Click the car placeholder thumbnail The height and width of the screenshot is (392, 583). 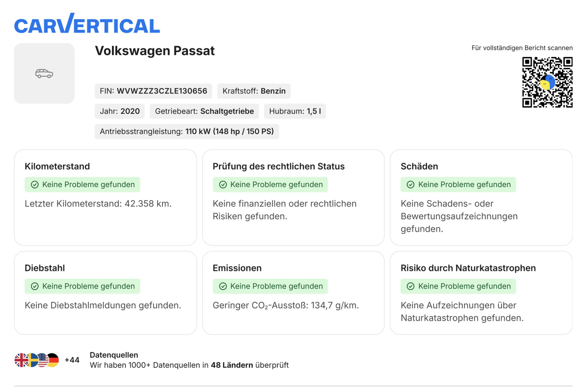(x=44, y=73)
